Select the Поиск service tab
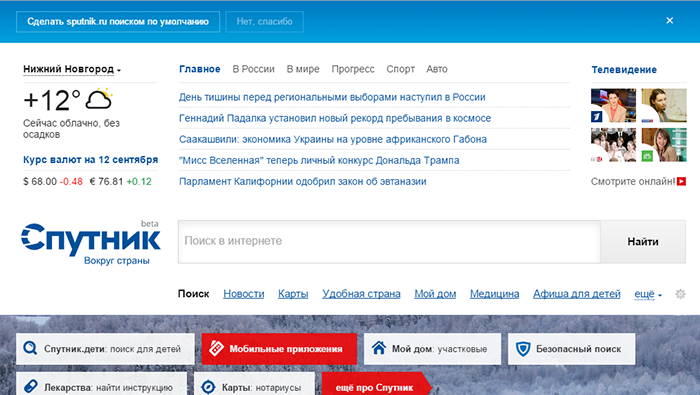 (x=193, y=294)
